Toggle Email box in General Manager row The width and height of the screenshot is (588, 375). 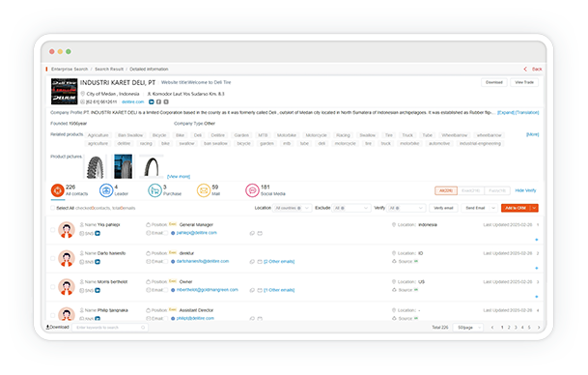coord(165,233)
